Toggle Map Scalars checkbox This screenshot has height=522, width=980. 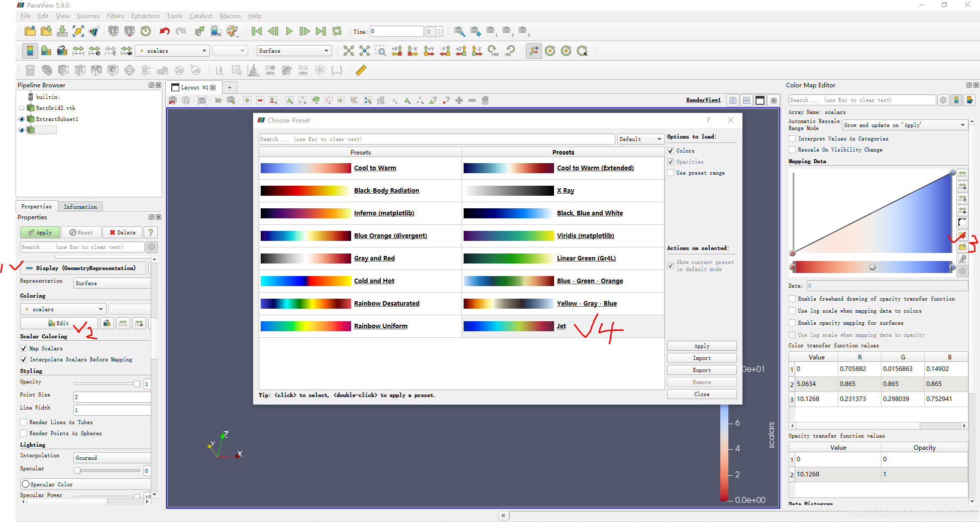pyautogui.click(x=24, y=348)
